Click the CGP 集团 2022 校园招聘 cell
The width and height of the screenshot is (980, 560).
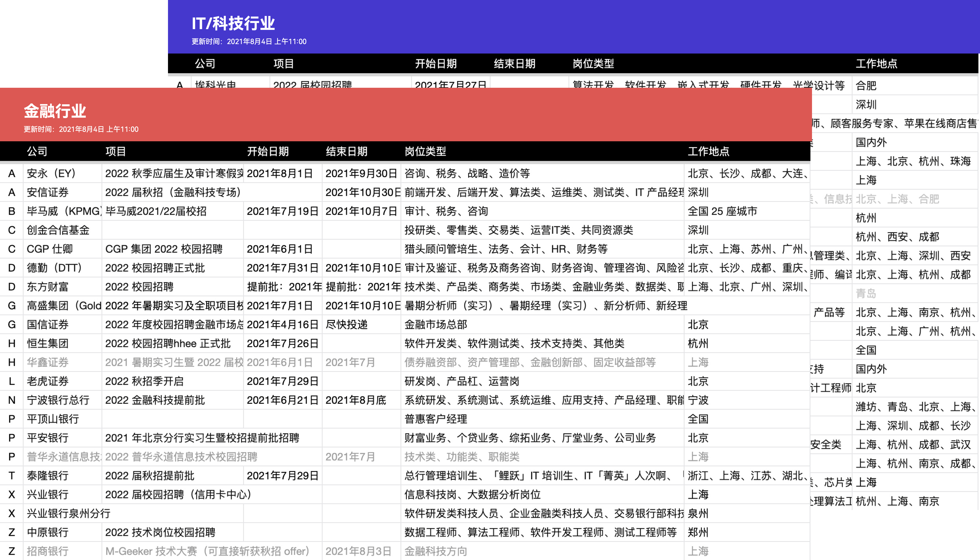(173, 249)
